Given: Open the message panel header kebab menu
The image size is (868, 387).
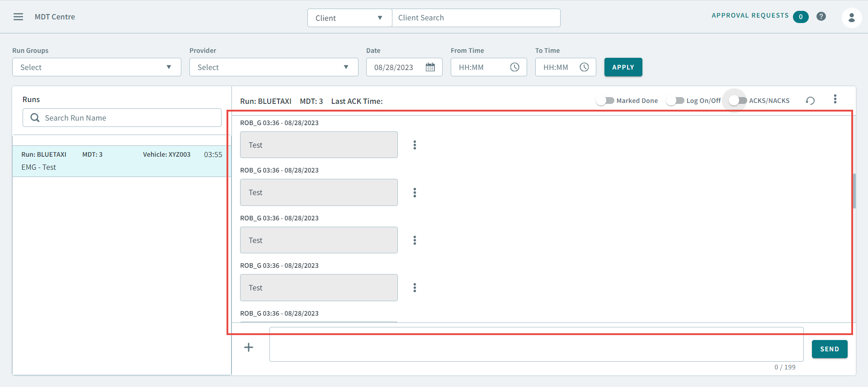Looking at the screenshot, I should pyautogui.click(x=835, y=99).
